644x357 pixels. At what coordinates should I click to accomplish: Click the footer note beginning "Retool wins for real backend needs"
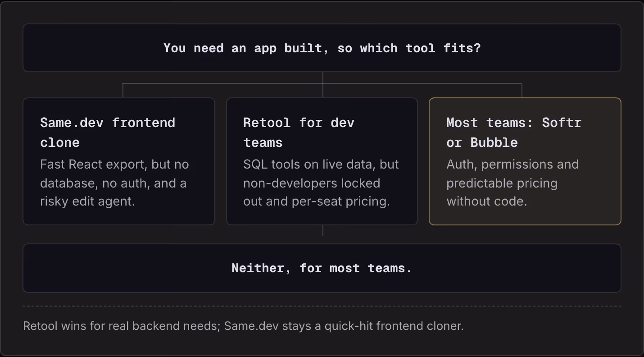click(x=243, y=325)
